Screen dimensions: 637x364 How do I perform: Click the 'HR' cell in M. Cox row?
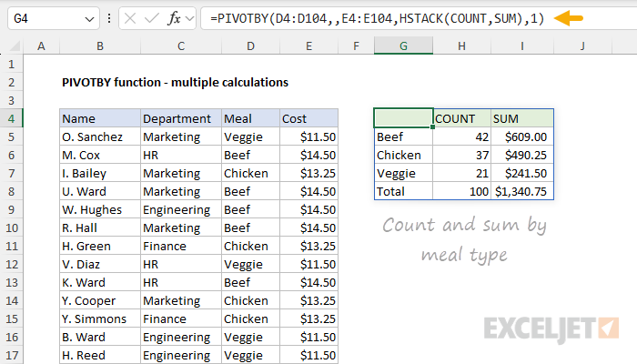(181, 156)
